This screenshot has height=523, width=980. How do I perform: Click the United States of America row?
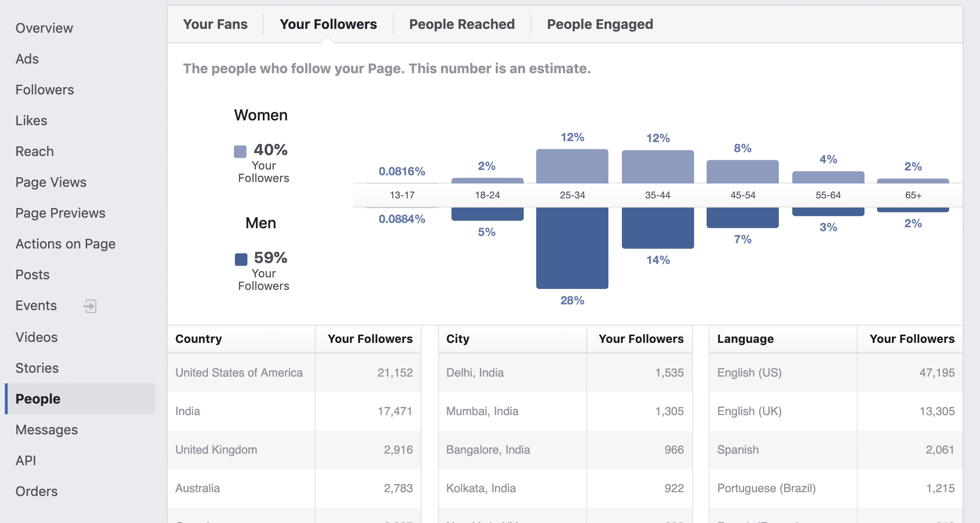294,373
